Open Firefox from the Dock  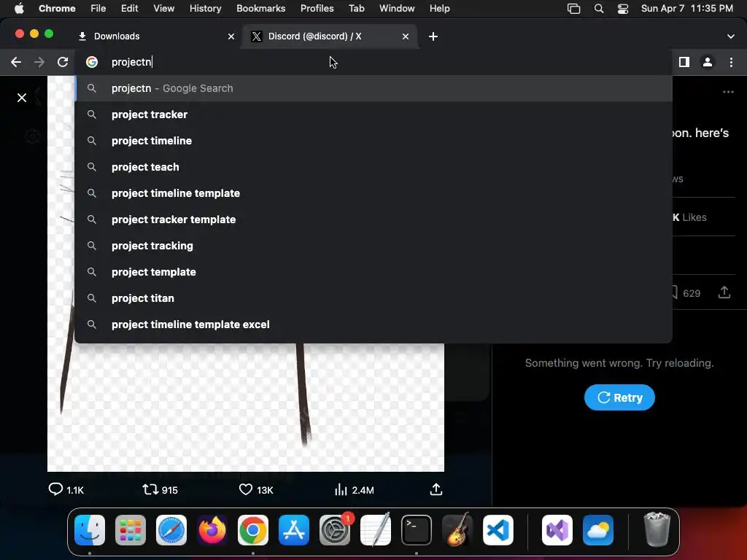coord(212,530)
